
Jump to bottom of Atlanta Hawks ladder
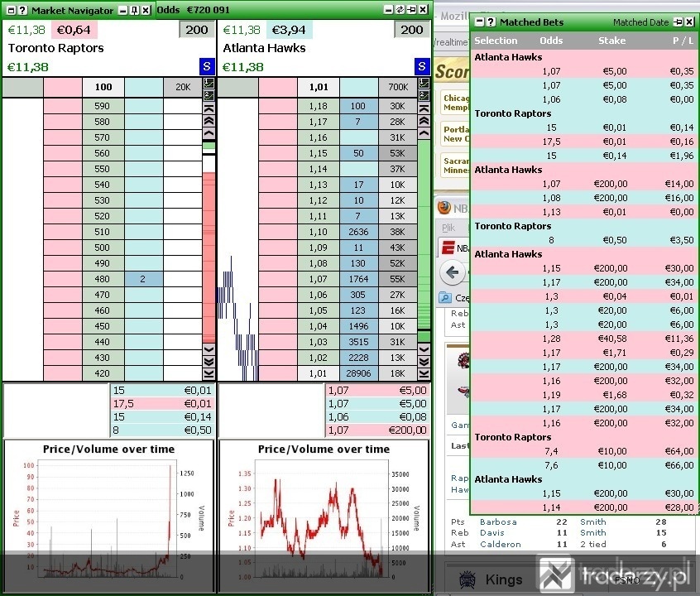(x=424, y=373)
